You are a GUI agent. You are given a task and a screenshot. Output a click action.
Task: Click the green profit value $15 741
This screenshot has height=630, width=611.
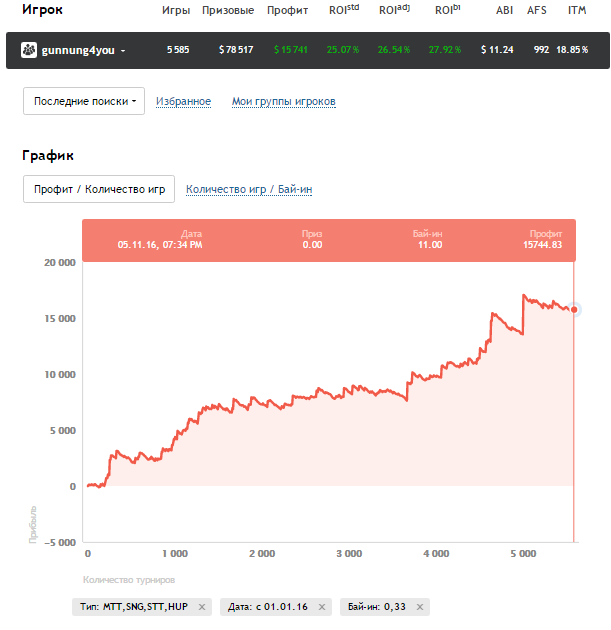pos(291,50)
